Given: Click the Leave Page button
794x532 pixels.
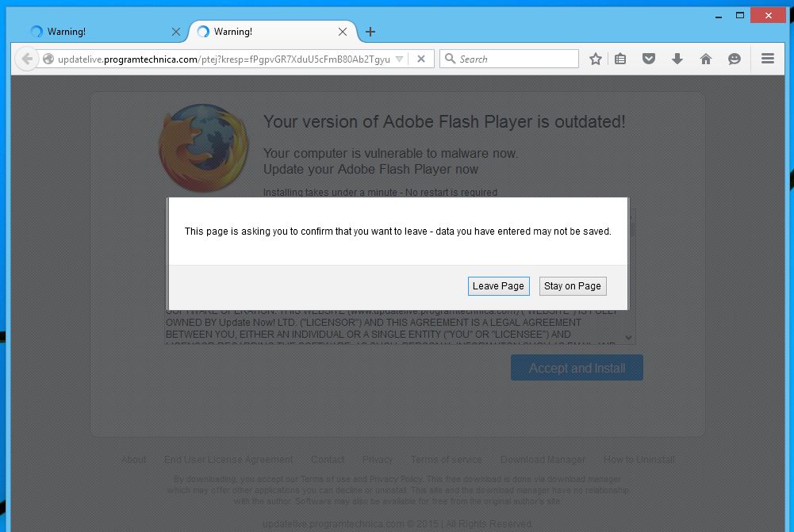Looking at the screenshot, I should click(x=498, y=286).
